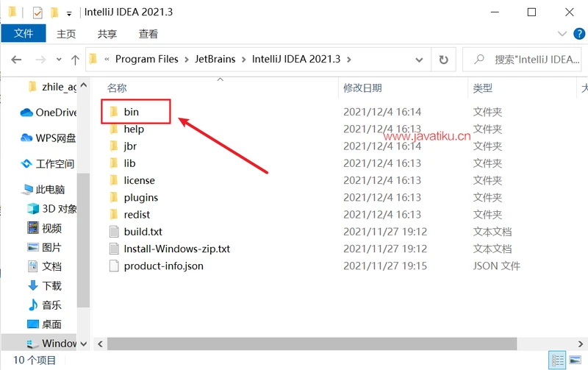
Task: Click Program Files in address path
Action: 146,59
